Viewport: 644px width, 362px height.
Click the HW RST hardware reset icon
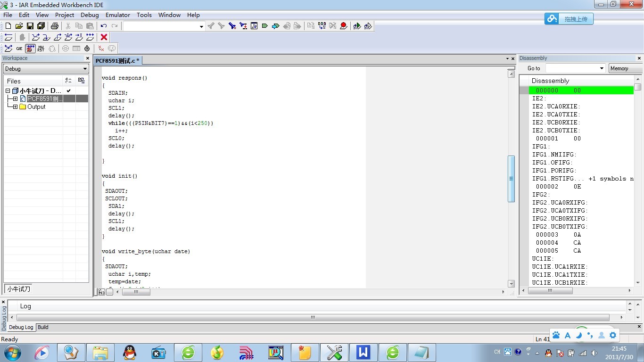click(x=41, y=48)
